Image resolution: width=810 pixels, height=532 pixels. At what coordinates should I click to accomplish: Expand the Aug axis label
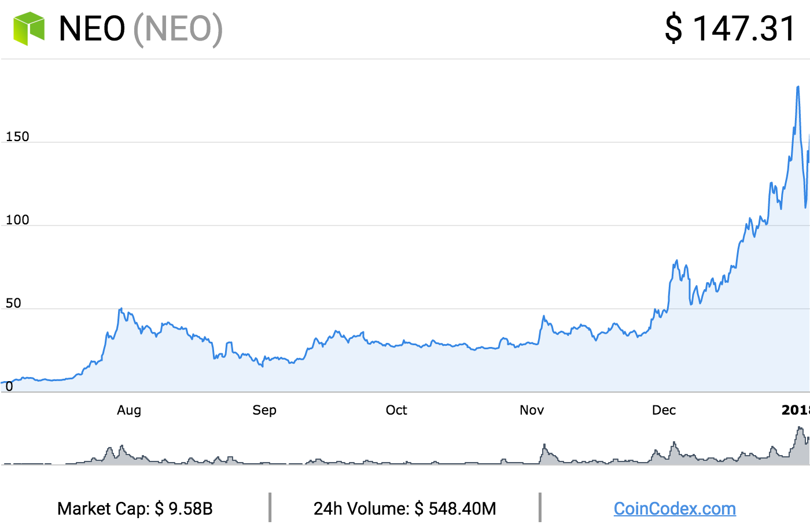[130, 410]
